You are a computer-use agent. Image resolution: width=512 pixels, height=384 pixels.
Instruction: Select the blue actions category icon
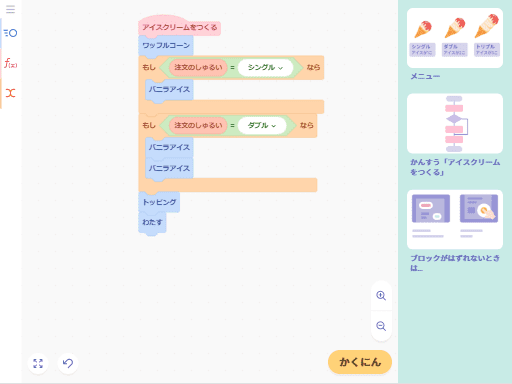(x=10, y=33)
